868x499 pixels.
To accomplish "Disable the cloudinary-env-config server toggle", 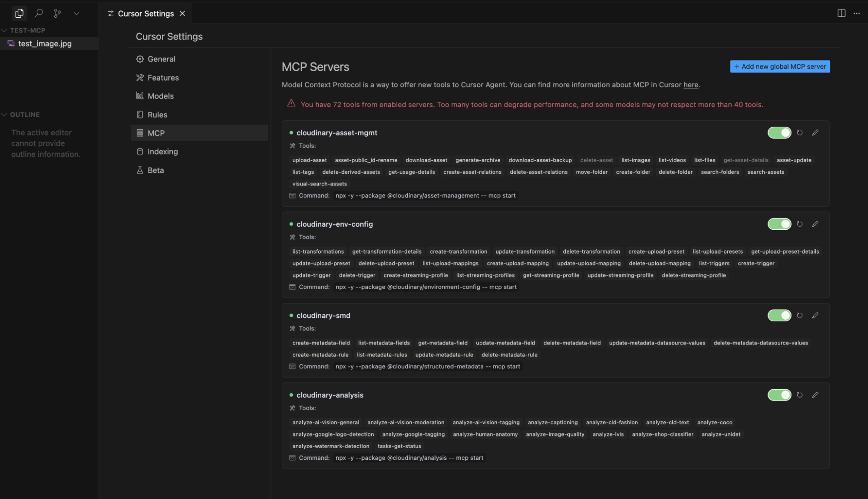I will pos(779,224).
